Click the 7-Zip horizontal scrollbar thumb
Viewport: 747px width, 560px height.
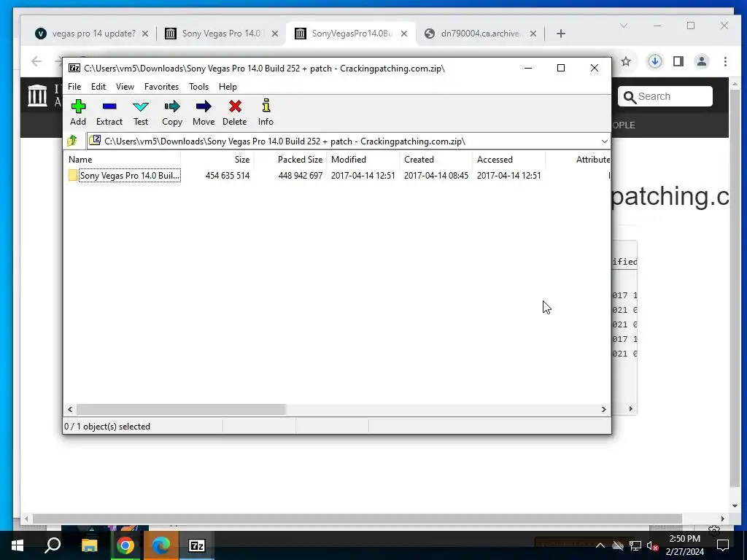click(181, 409)
